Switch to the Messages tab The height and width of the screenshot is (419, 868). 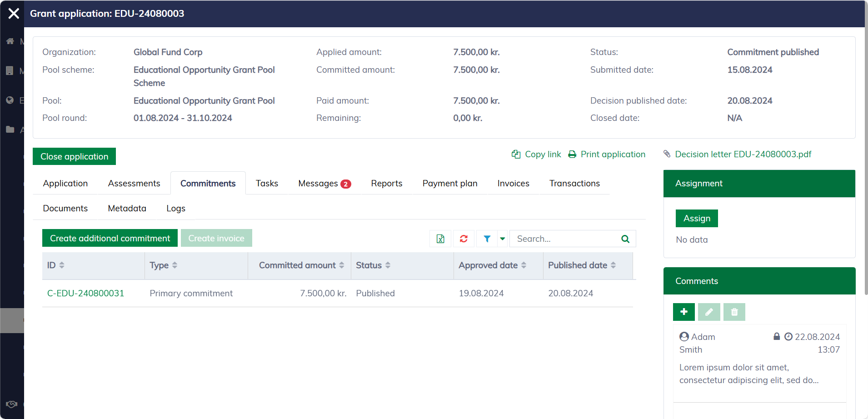click(324, 184)
